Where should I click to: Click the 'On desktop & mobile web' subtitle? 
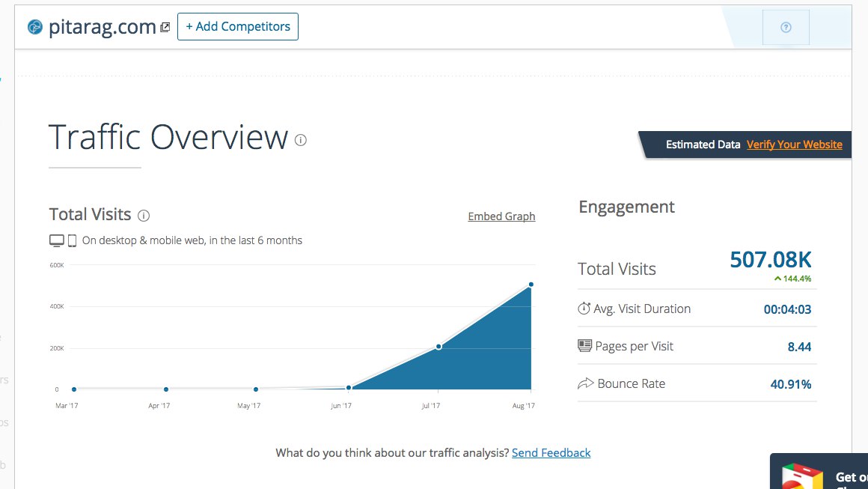click(x=192, y=240)
